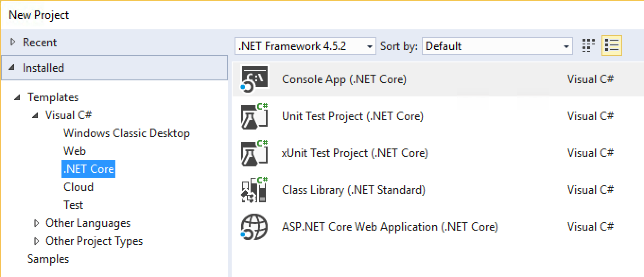Select the xUnit Test Project template icon

(254, 153)
